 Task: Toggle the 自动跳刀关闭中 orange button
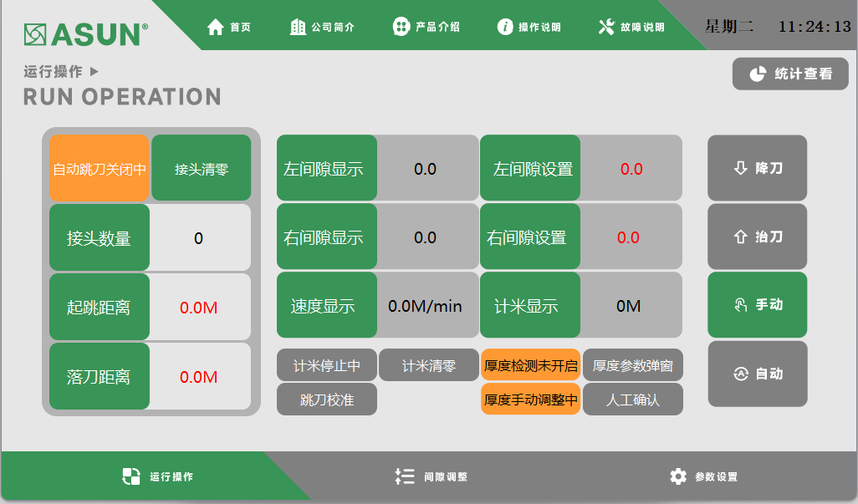(100, 169)
